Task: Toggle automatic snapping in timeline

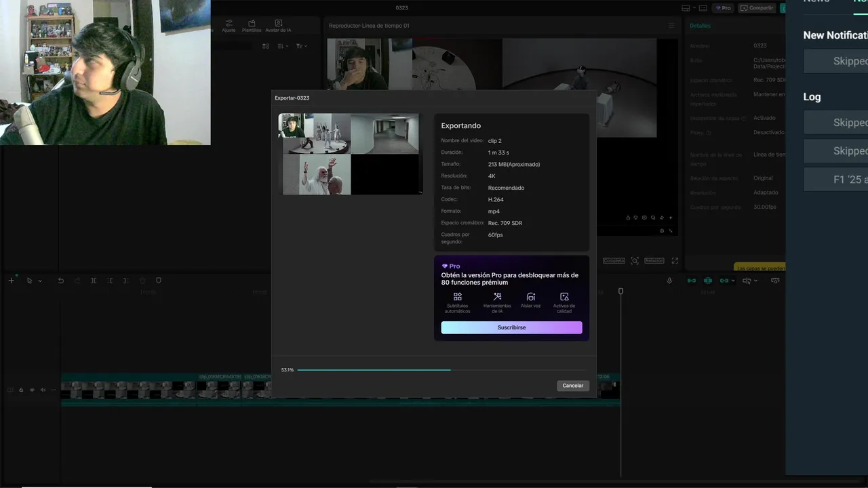Action: pyautogui.click(x=708, y=281)
